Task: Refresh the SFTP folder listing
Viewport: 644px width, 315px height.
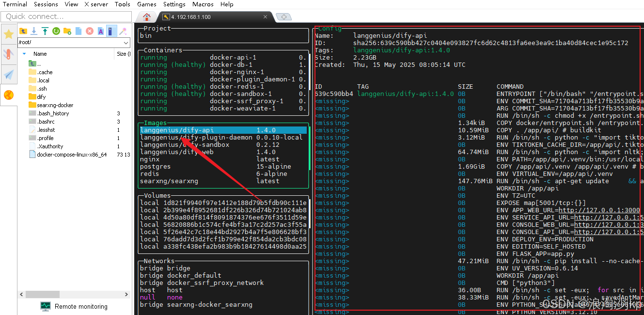Action: click(56, 31)
